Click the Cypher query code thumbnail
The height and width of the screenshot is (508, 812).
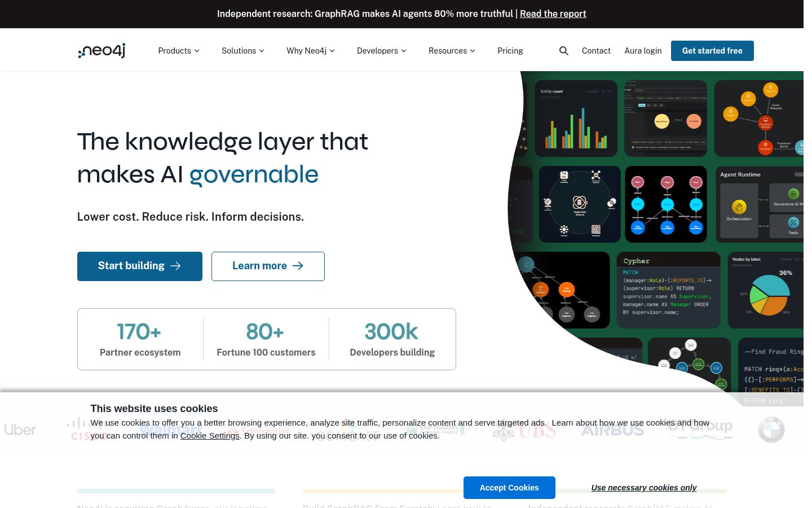tap(668, 290)
